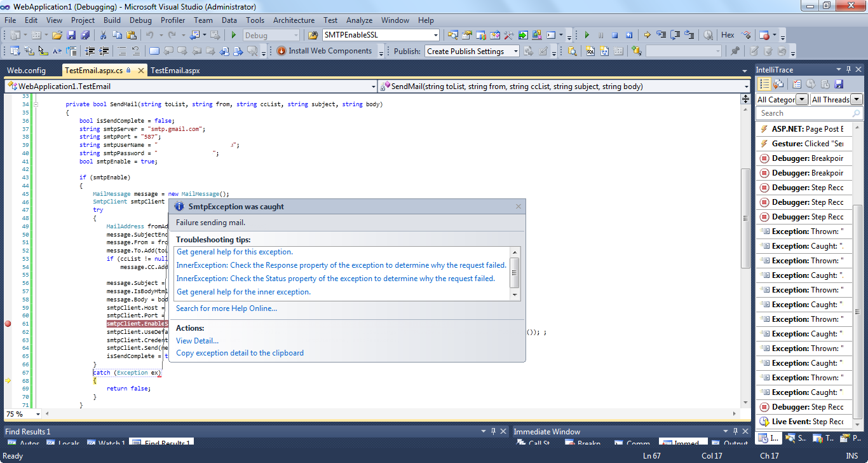Click the Save All toolbar icon

click(85, 35)
